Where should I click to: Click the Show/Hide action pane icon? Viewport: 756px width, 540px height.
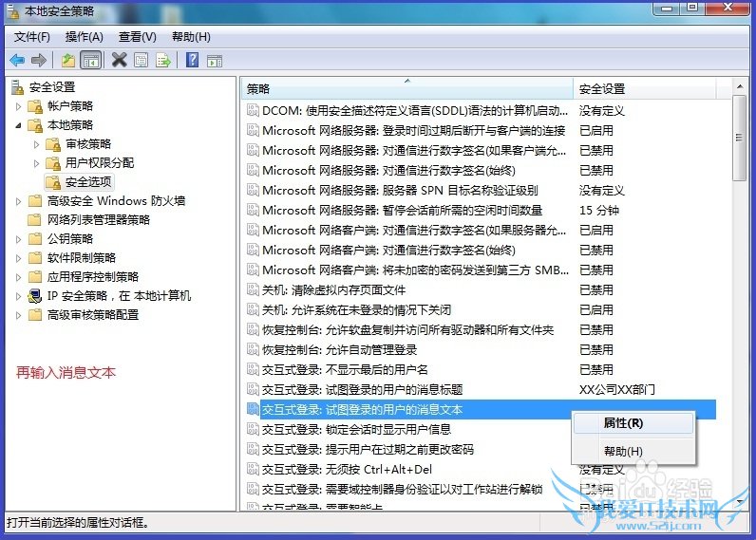215,61
